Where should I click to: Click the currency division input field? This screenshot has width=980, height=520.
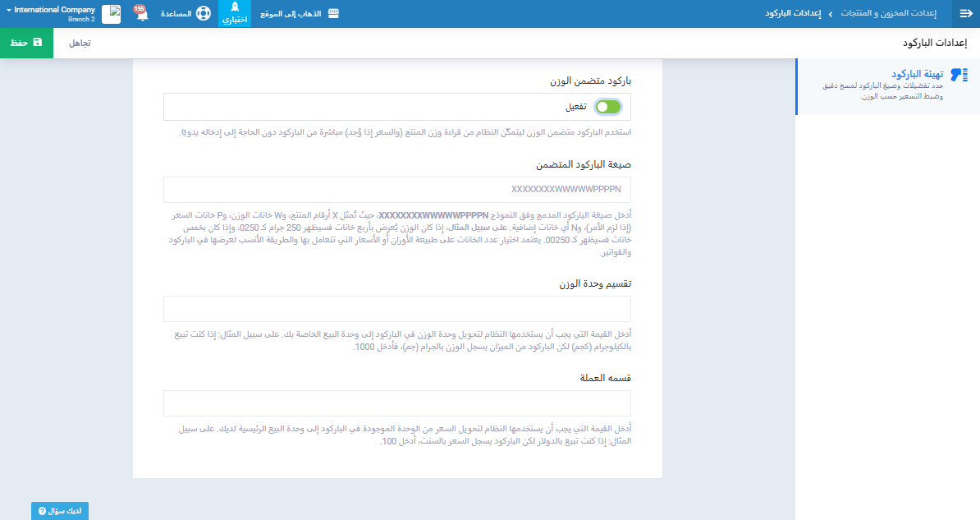(397, 403)
